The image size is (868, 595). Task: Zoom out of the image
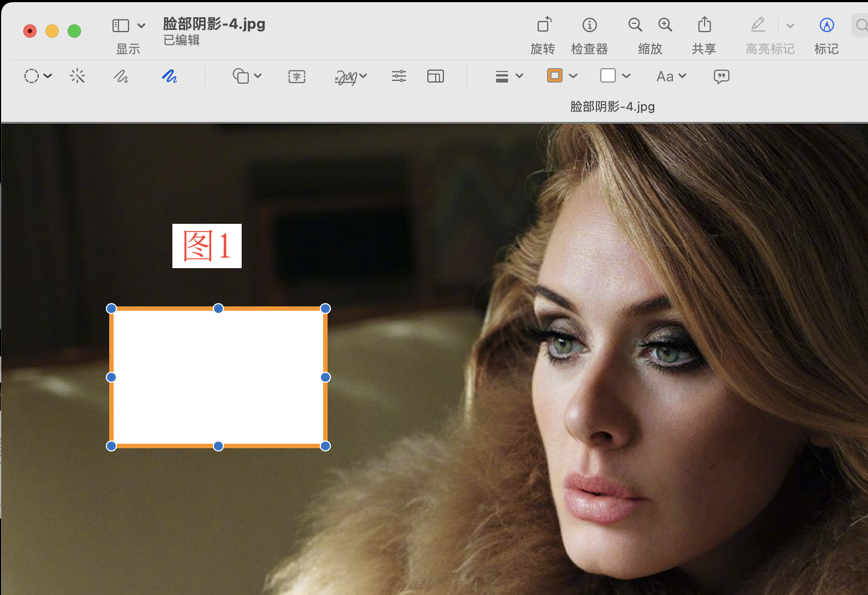pyautogui.click(x=635, y=25)
